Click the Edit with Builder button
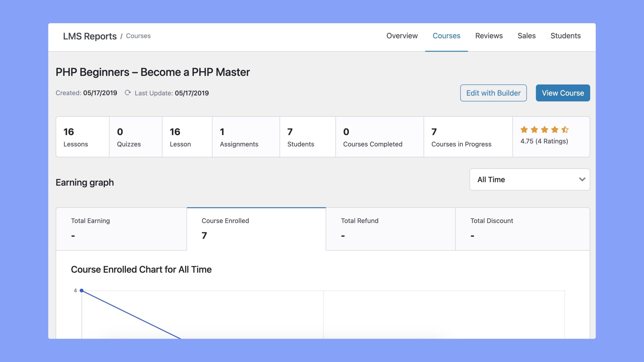The image size is (644, 362). click(493, 93)
